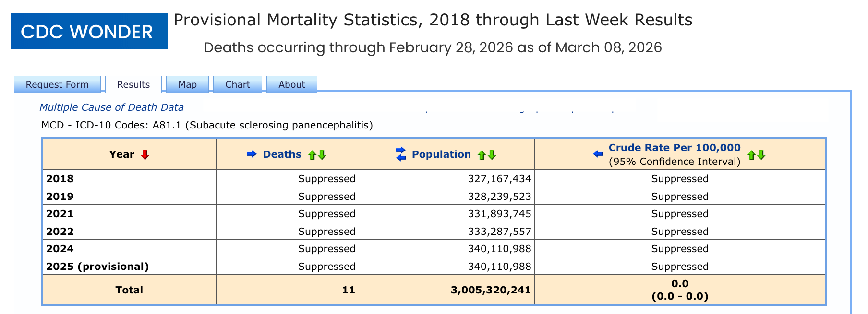Sort Population descending with green down arrow

click(492, 155)
